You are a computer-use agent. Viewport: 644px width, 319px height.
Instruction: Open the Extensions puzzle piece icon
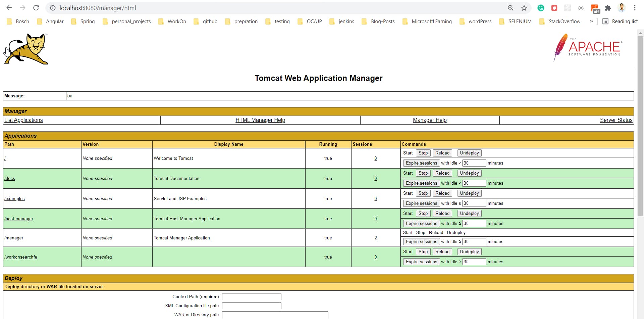(608, 8)
